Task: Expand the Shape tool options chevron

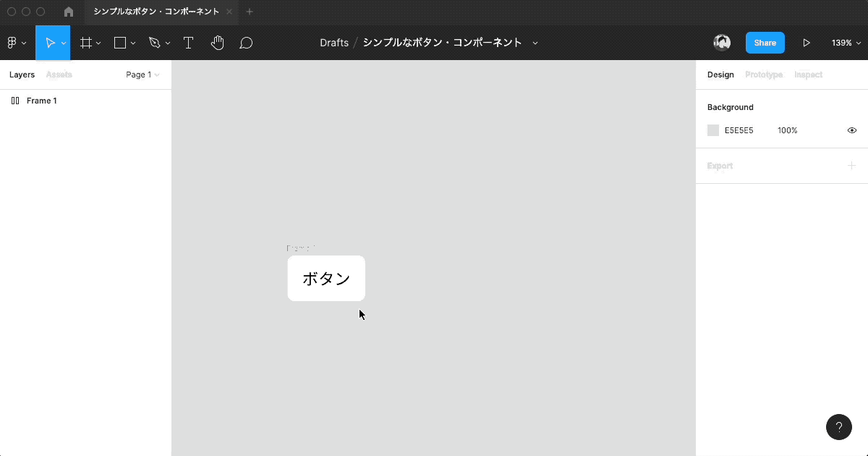Action: click(132, 42)
